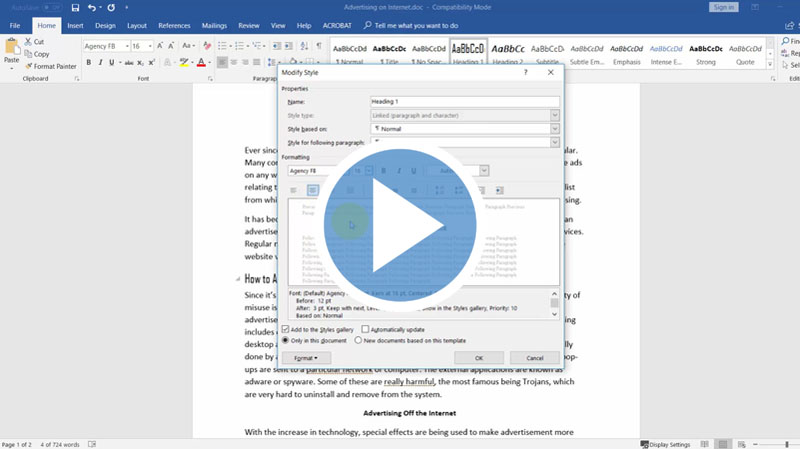Toggle Bold in the ribbon Font group
The height and width of the screenshot is (449, 800).
[88, 62]
